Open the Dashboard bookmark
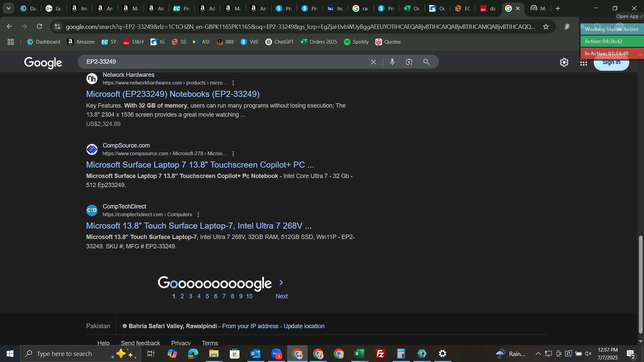 [44, 42]
